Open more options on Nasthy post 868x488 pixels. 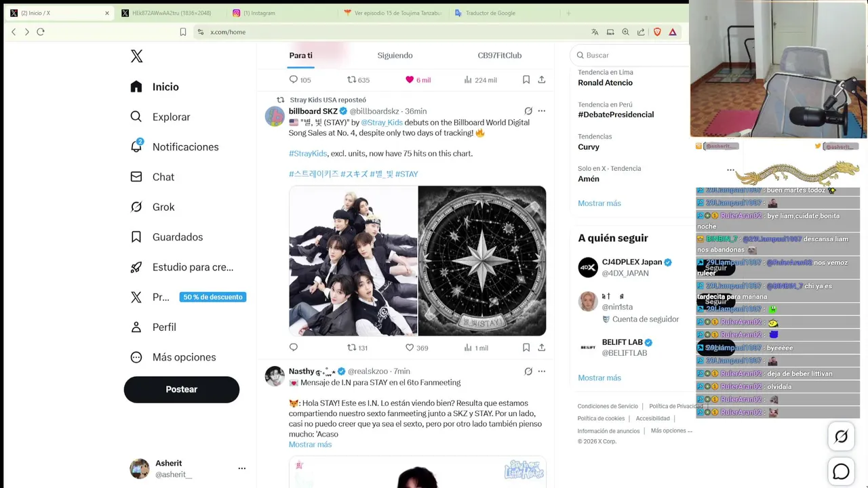(542, 371)
